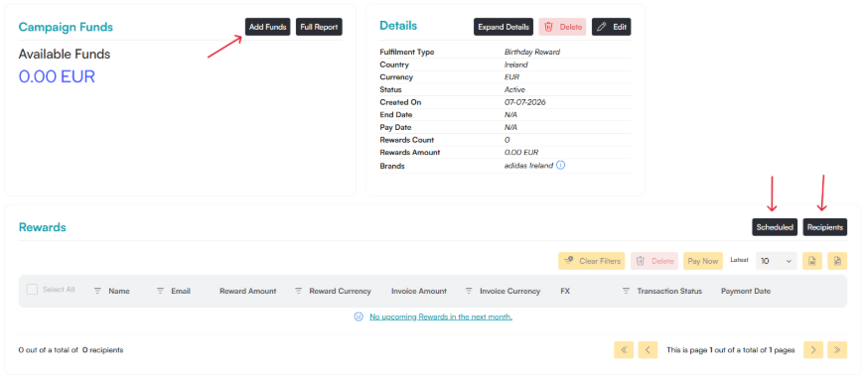Screen dimensions: 868x382
Task: Click Expand Details
Action: point(504,27)
